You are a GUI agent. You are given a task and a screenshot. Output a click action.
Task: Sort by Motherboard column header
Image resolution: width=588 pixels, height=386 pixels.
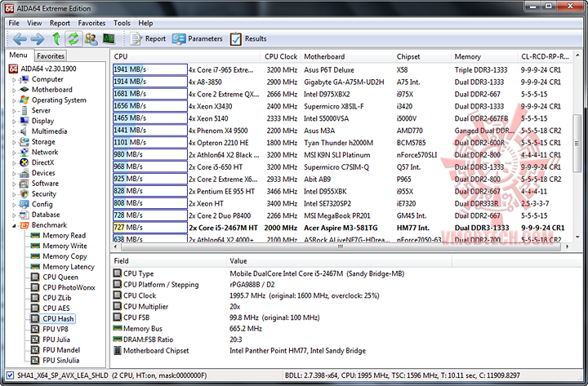pyautogui.click(x=346, y=56)
